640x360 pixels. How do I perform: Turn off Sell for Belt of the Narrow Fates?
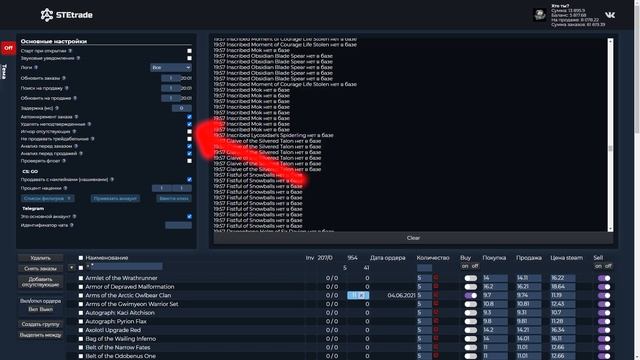coord(604,347)
